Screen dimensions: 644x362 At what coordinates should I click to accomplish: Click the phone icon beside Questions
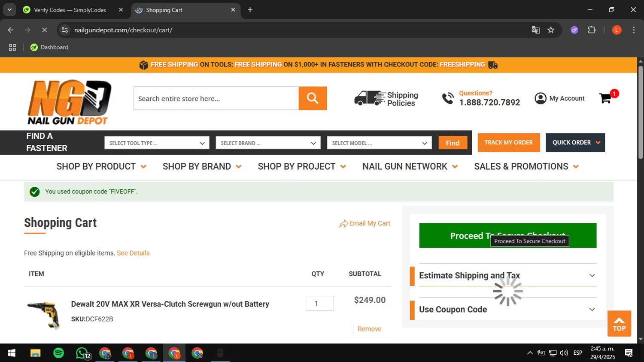[448, 98]
